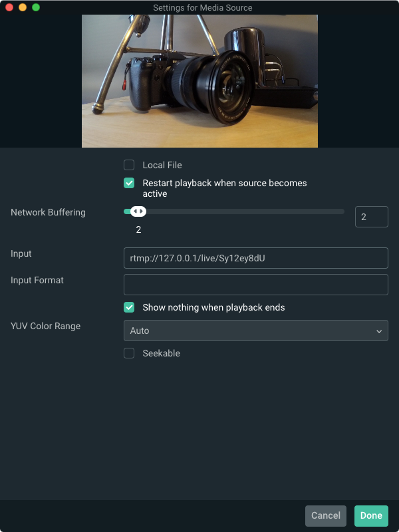Tick the Seekable checkbox
The image size is (399, 532).
pos(129,353)
